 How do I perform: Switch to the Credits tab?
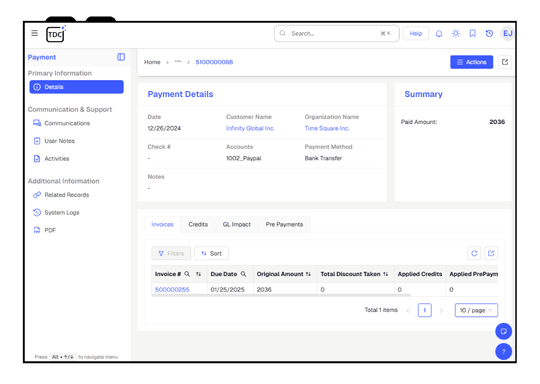click(x=198, y=224)
